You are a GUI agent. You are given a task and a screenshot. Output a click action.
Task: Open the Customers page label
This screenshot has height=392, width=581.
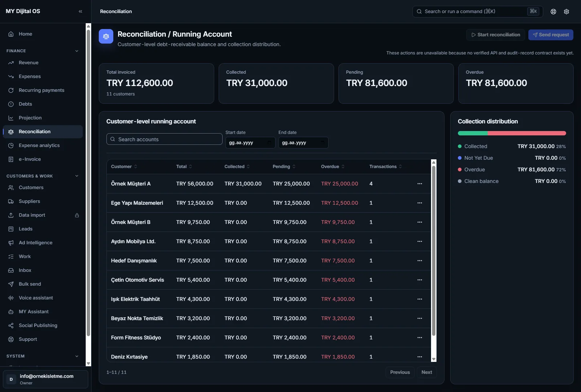tap(31, 188)
